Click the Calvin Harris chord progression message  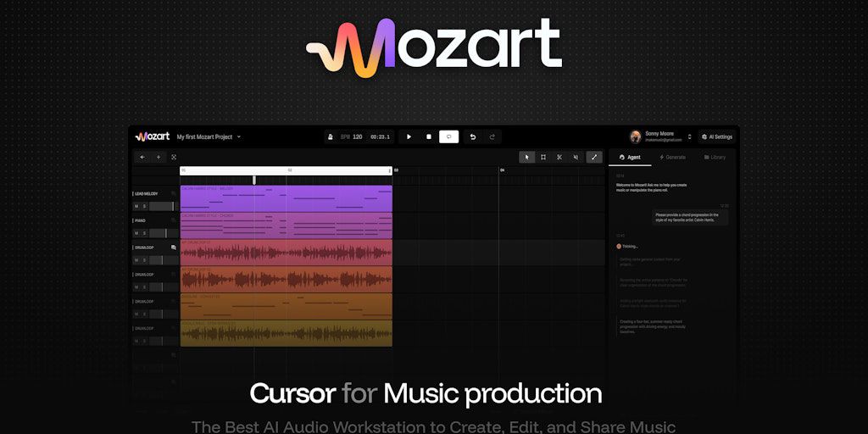pyautogui.click(x=689, y=217)
